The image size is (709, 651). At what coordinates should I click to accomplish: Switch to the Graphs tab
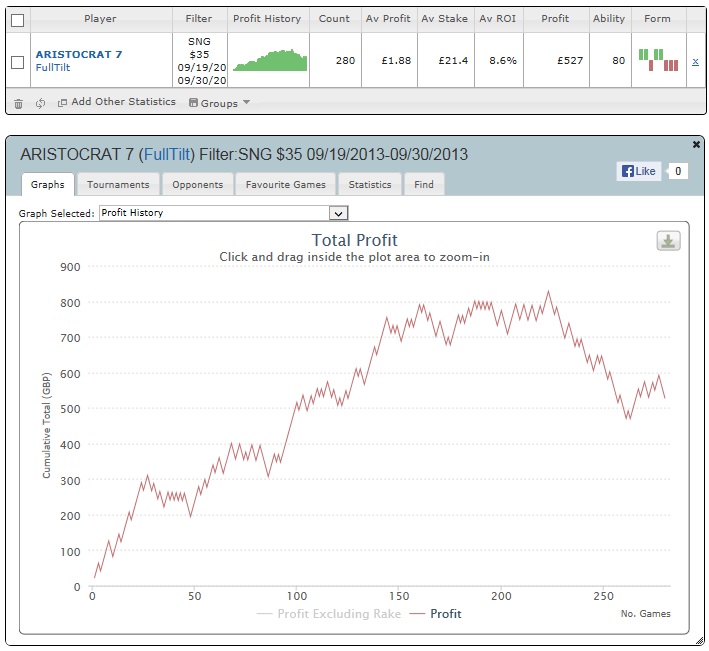tap(47, 184)
